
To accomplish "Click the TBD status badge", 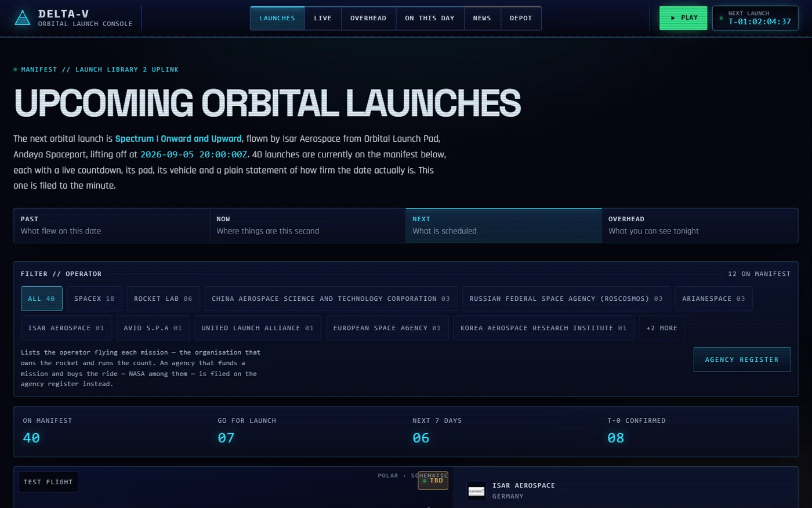I will [x=433, y=481].
